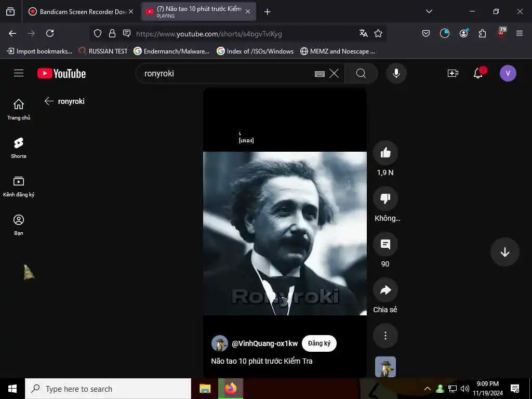The width and height of the screenshot is (532, 399).
Task: Open MEMZ and Noescape bookmark
Action: (338, 51)
